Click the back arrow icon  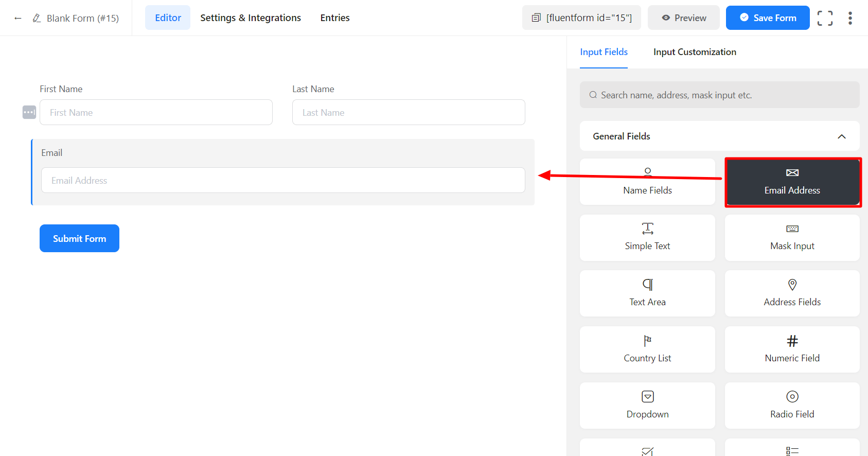click(18, 18)
